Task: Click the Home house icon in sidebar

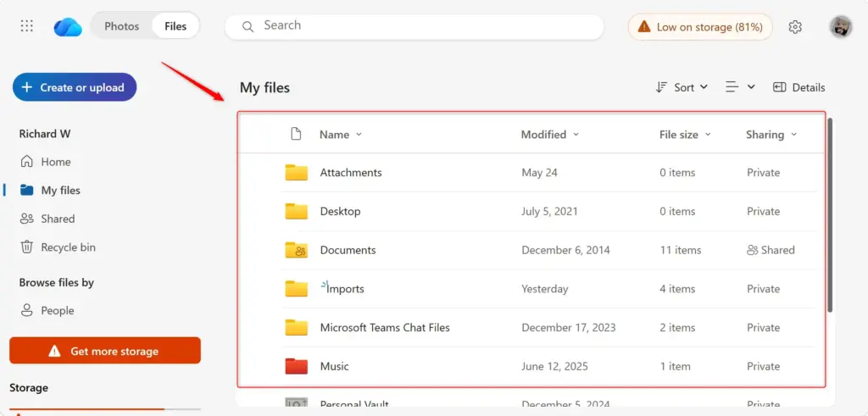Action: click(26, 162)
